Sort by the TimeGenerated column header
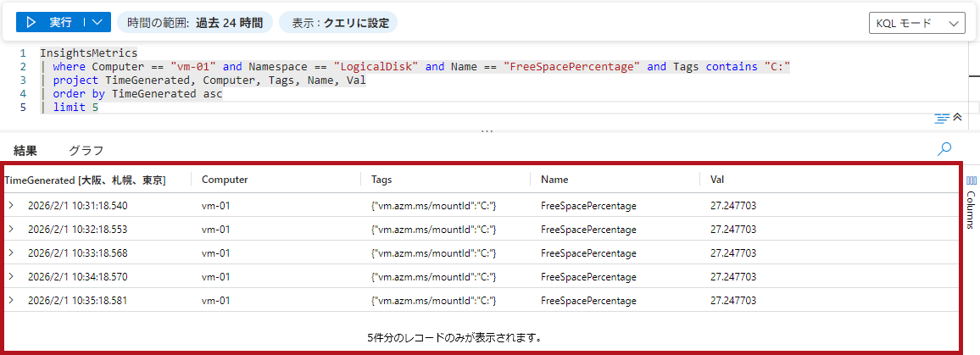The image size is (980, 355). (x=85, y=180)
